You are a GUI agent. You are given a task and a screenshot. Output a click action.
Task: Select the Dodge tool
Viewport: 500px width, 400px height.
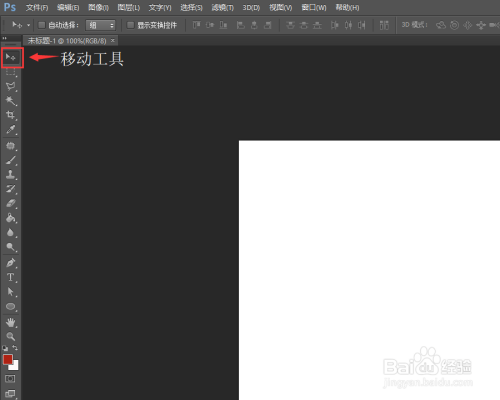coord(11,247)
